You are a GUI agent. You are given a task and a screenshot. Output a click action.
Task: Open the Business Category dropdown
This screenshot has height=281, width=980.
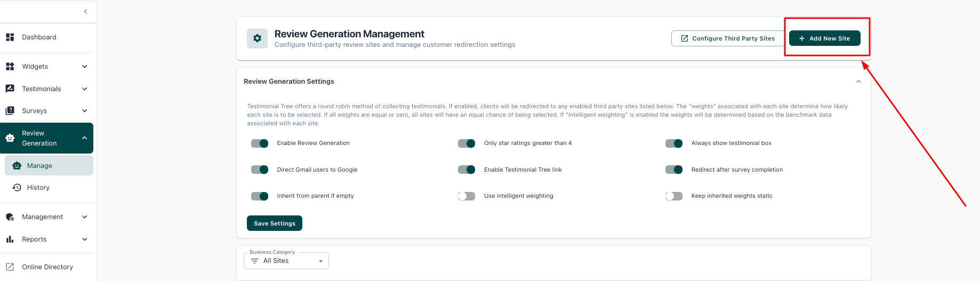[286, 261]
